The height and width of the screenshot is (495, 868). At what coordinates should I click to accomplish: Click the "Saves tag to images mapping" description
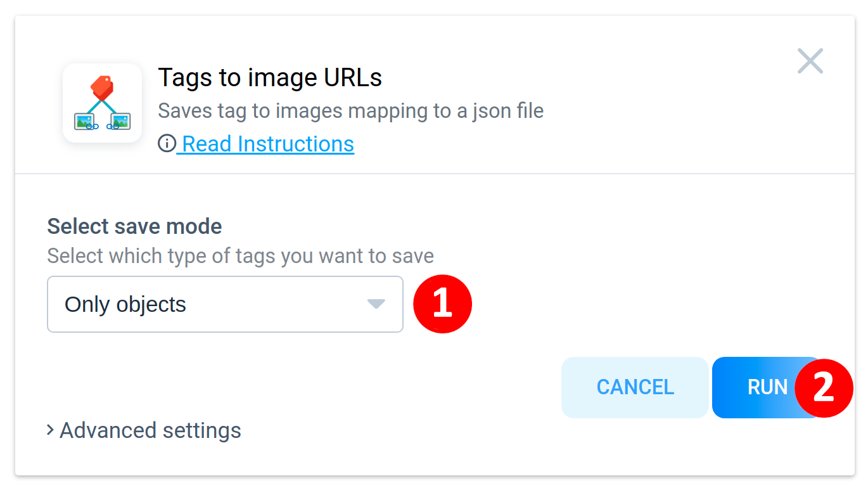pos(350,111)
